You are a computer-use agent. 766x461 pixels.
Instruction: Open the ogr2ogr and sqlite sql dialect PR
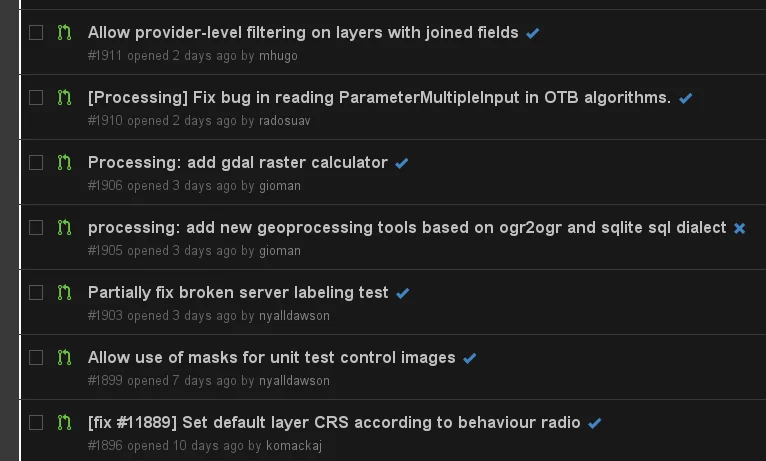point(407,227)
